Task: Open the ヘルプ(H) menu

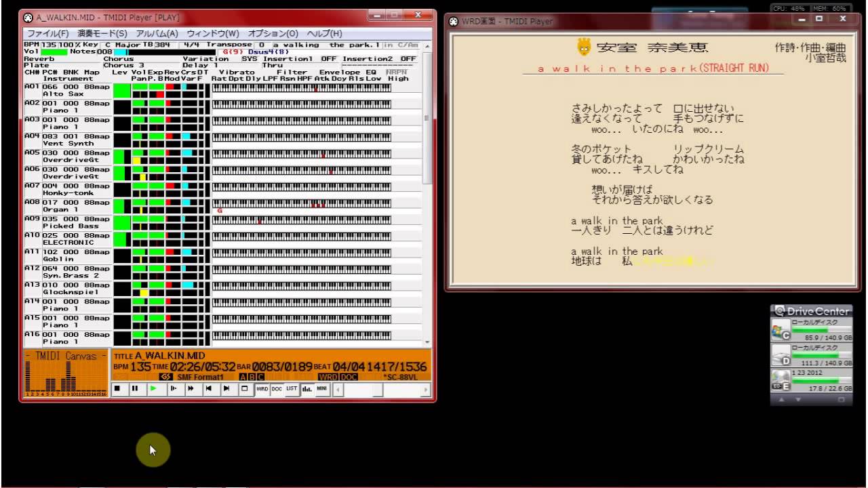Action: 324,33
